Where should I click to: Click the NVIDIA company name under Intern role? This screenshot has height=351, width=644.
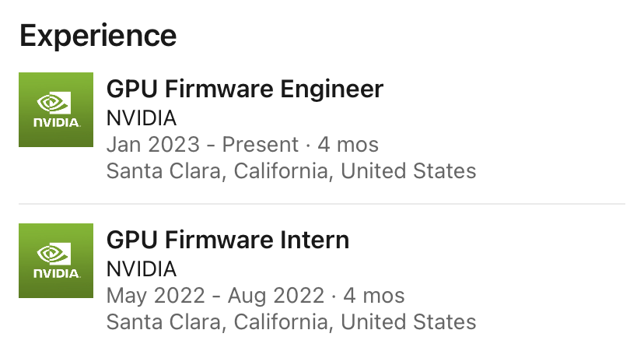[141, 269]
